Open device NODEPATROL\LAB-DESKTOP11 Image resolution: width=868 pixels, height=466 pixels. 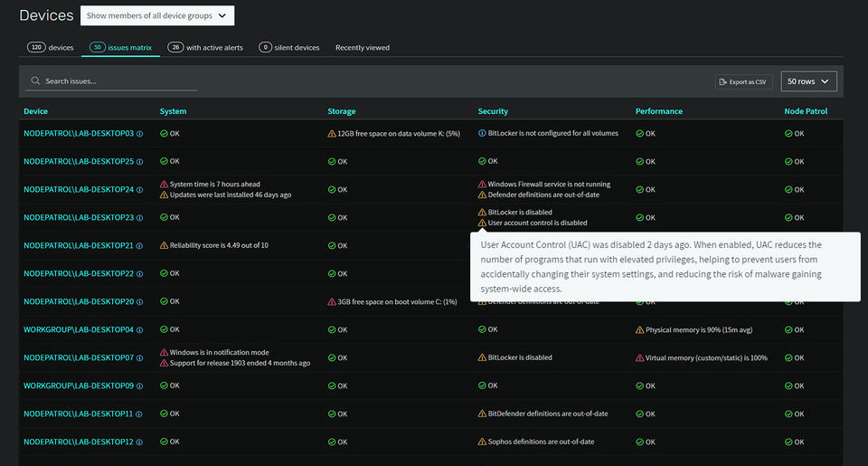coord(78,414)
